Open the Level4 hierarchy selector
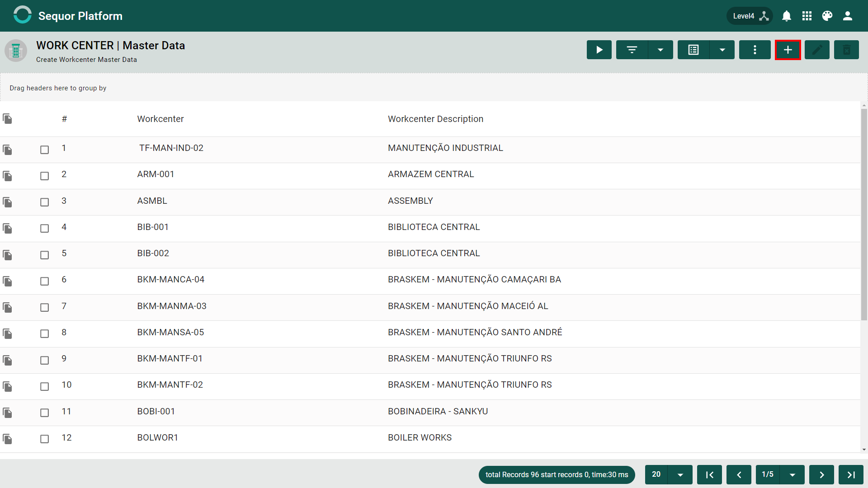Screen dimensions: 868x488 coord(750,16)
